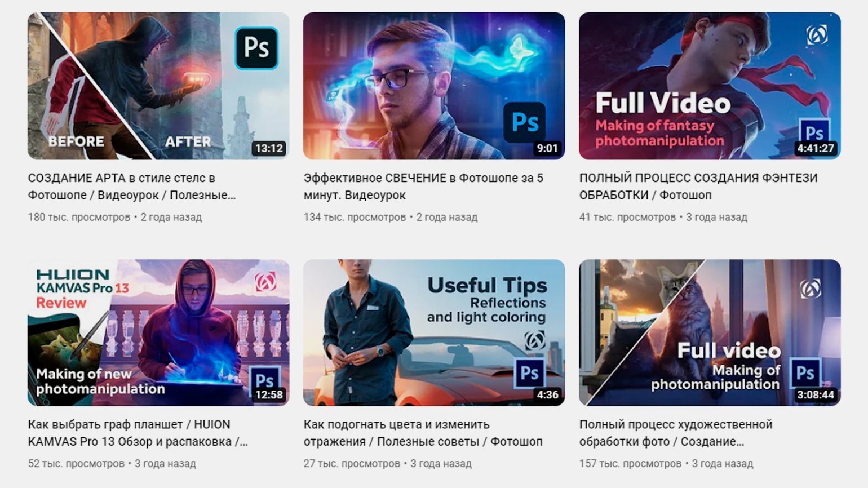This screenshot has width=868, height=488.
Task: Click "52 тыс. просмотров • 3 года назад" text
Action: tap(112, 464)
